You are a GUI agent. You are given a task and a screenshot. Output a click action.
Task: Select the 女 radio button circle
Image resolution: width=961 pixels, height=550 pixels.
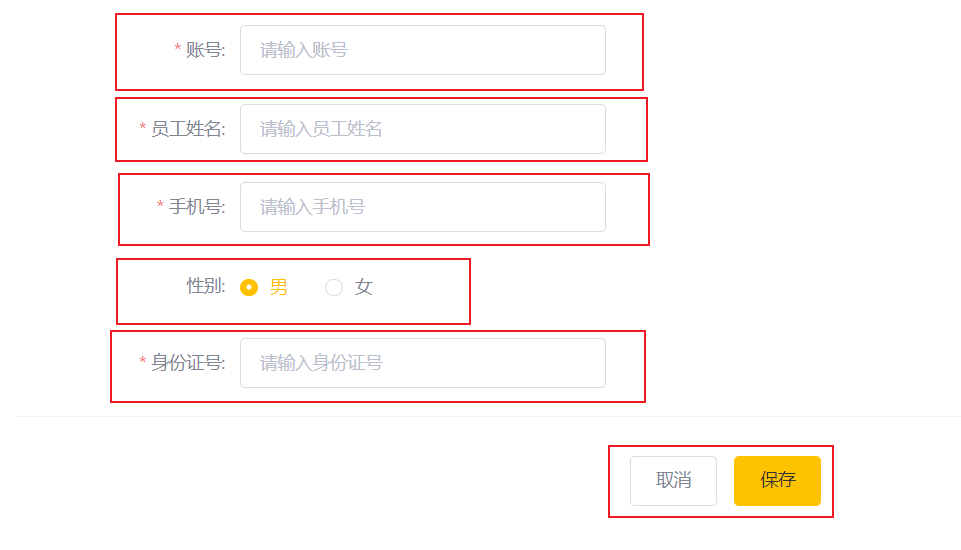[x=334, y=287]
